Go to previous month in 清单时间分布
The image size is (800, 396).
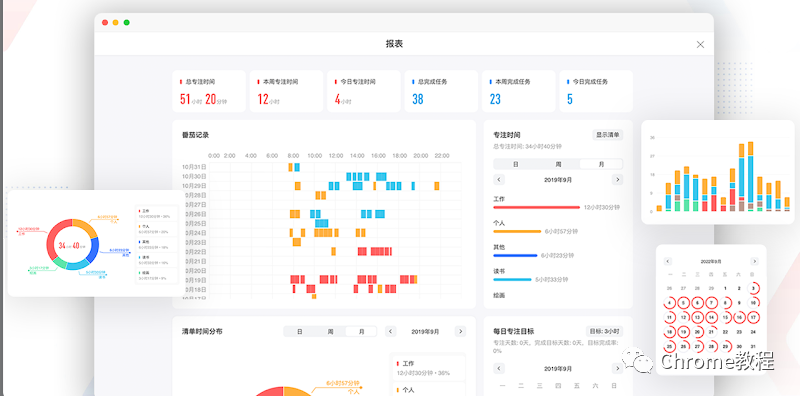391,331
